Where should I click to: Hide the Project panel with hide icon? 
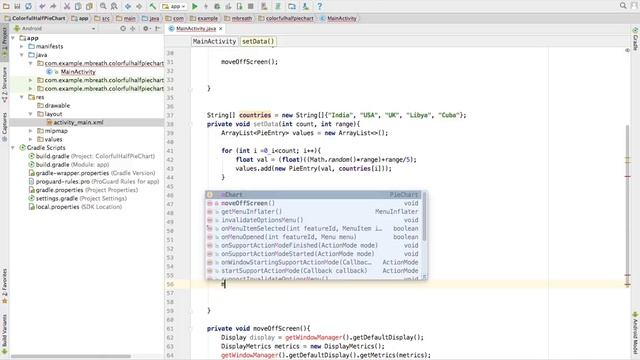157,29
